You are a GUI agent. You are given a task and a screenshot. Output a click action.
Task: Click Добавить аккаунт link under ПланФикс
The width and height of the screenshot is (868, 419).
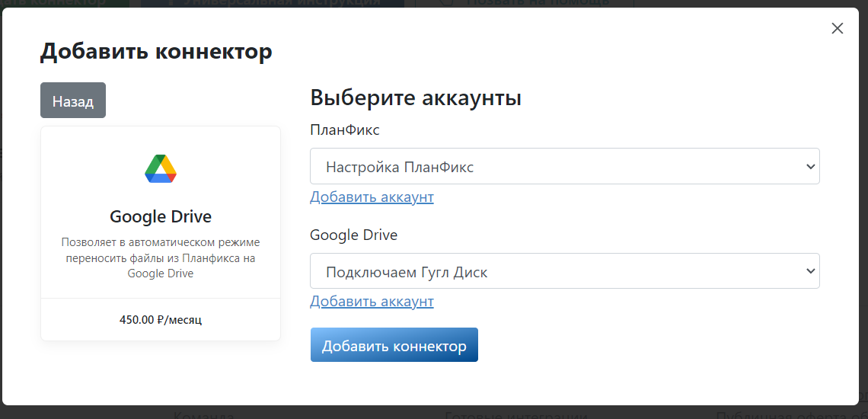[372, 197]
